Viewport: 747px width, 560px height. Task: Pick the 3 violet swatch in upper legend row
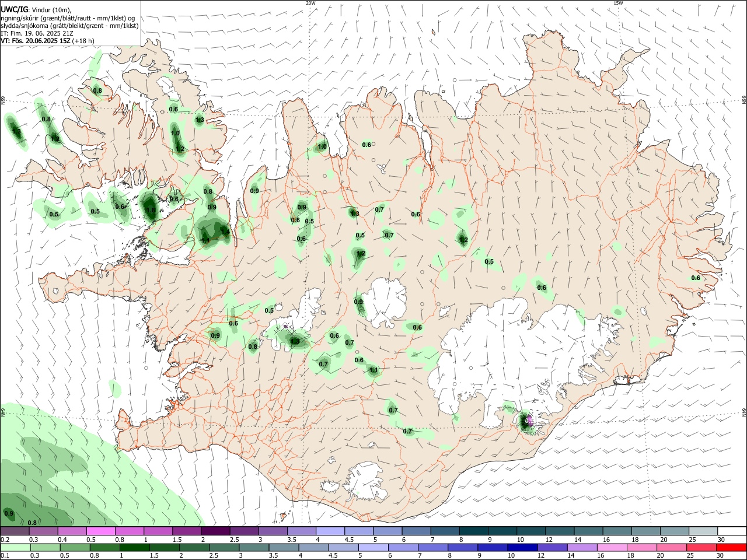[272, 531]
